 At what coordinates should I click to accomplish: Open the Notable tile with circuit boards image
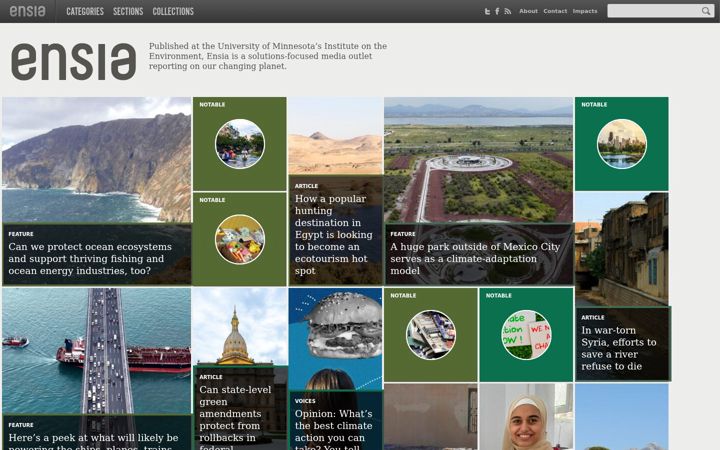431,335
